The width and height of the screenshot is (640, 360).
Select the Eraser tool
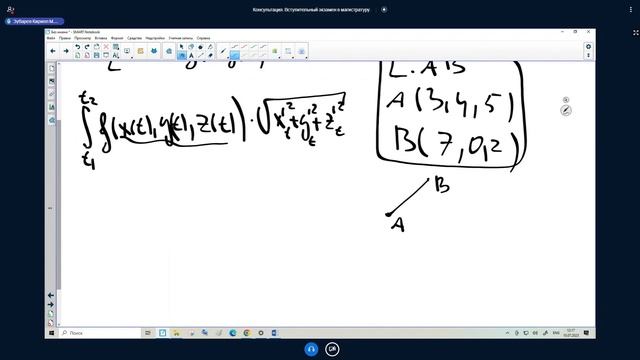tap(210, 56)
